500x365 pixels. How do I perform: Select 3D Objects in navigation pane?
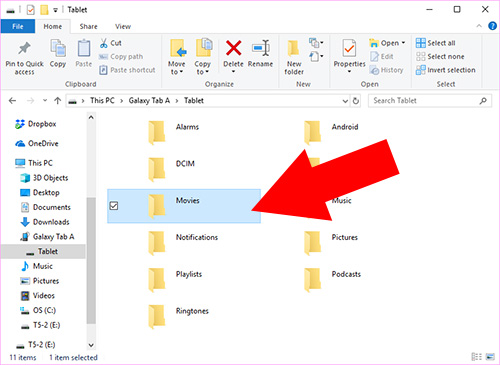tap(44, 178)
